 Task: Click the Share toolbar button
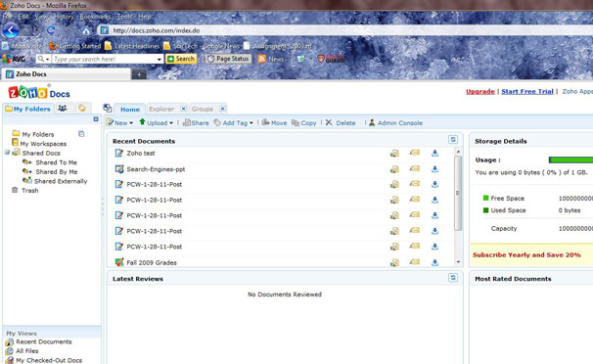[x=196, y=123]
